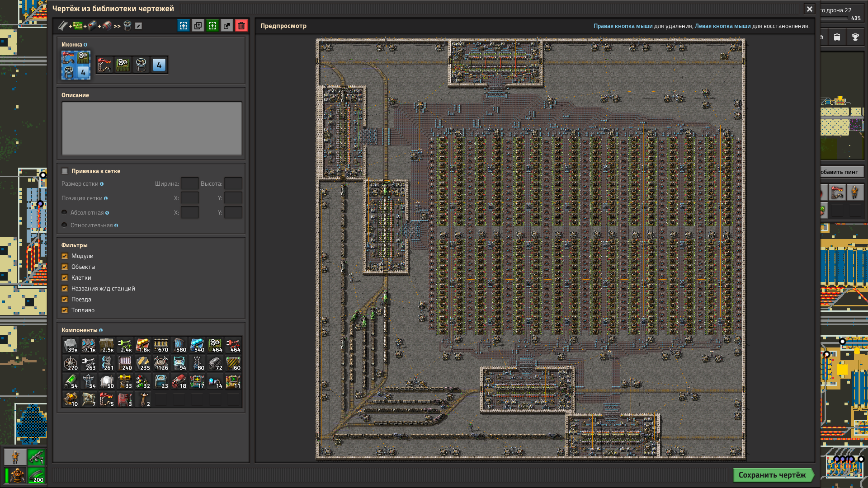Uncheck the Модули filter
868x488 pixels.
[65, 256]
